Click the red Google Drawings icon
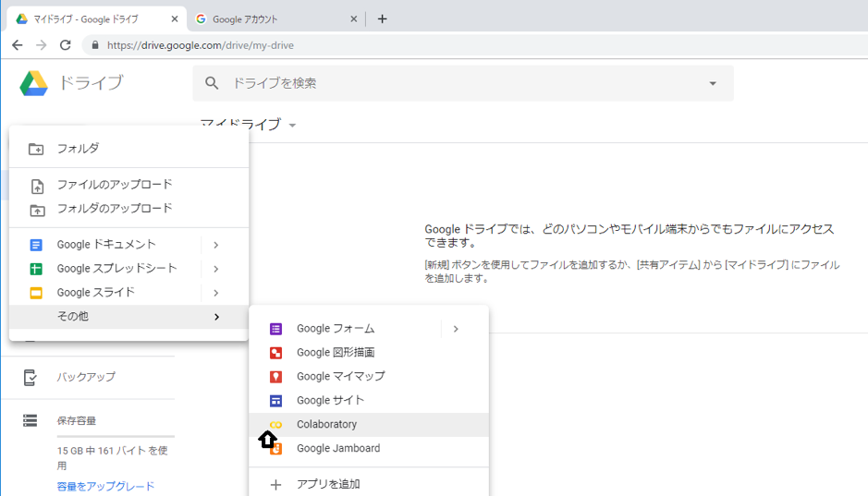Screen dimensions: 868x496 (x=275, y=353)
